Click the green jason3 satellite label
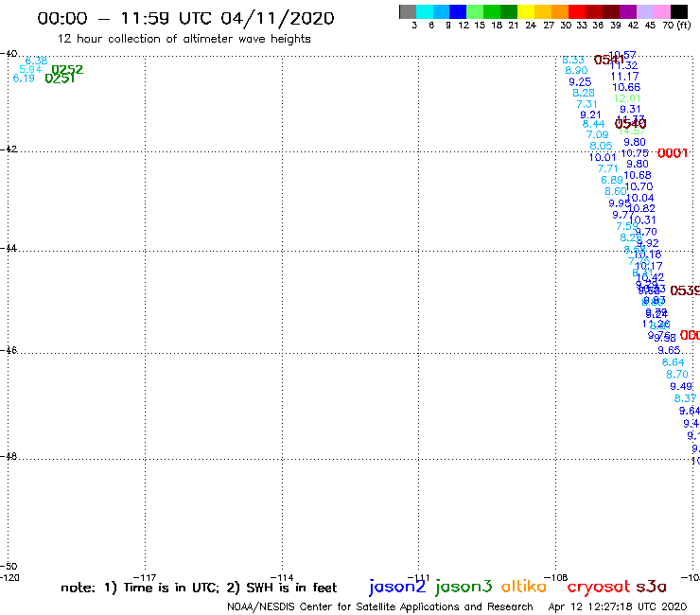The width and height of the screenshot is (700, 615). tap(464, 587)
